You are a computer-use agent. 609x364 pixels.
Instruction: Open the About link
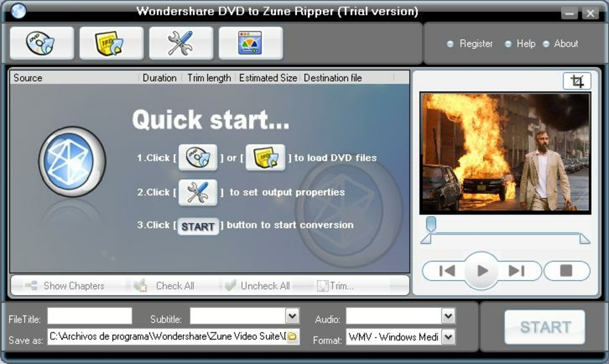(x=566, y=44)
